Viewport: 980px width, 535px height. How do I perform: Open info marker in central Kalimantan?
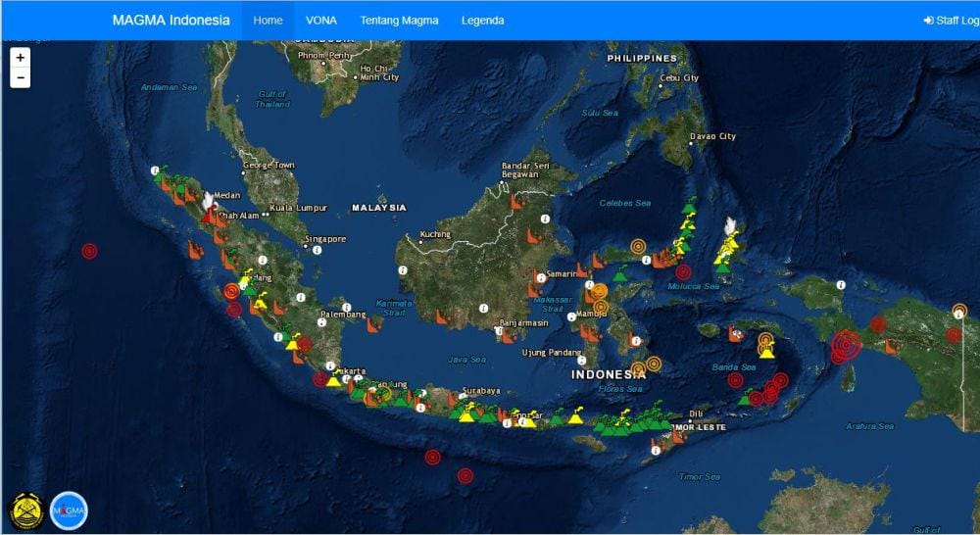click(x=483, y=308)
